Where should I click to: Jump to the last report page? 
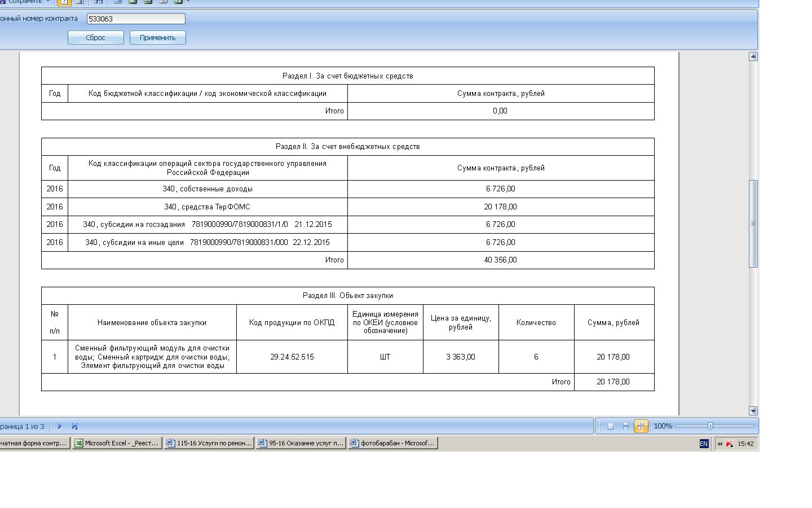click(74, 426)
